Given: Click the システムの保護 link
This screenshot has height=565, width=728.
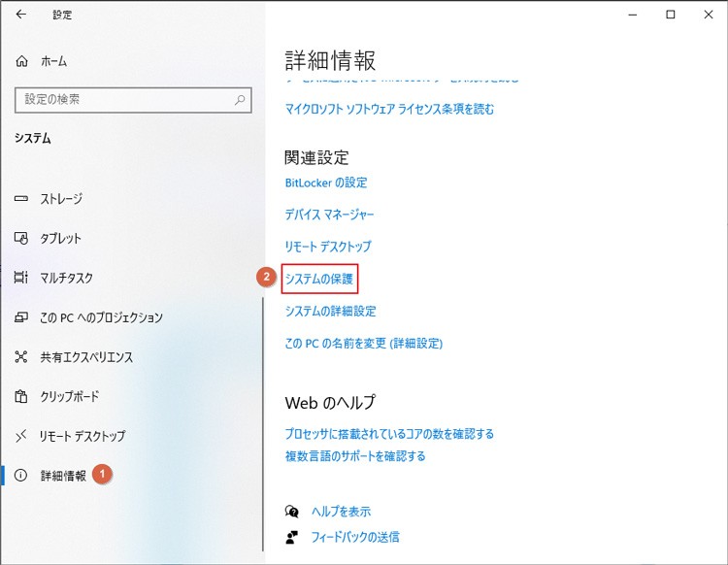Looking at the screenshot, I should (320, 280).
